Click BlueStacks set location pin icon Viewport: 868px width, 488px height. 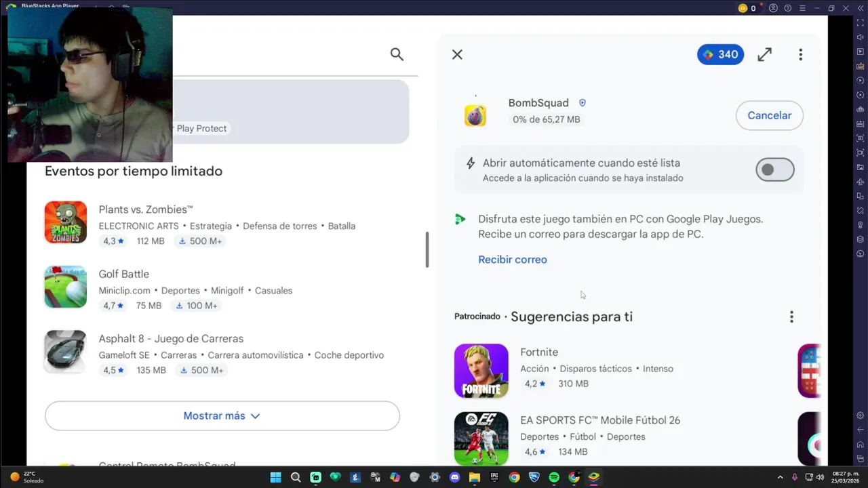(861, 225)
